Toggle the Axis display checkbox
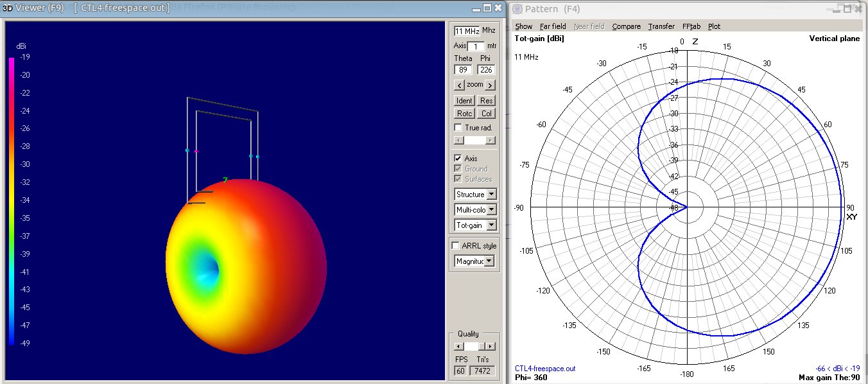 coord(457,158)
